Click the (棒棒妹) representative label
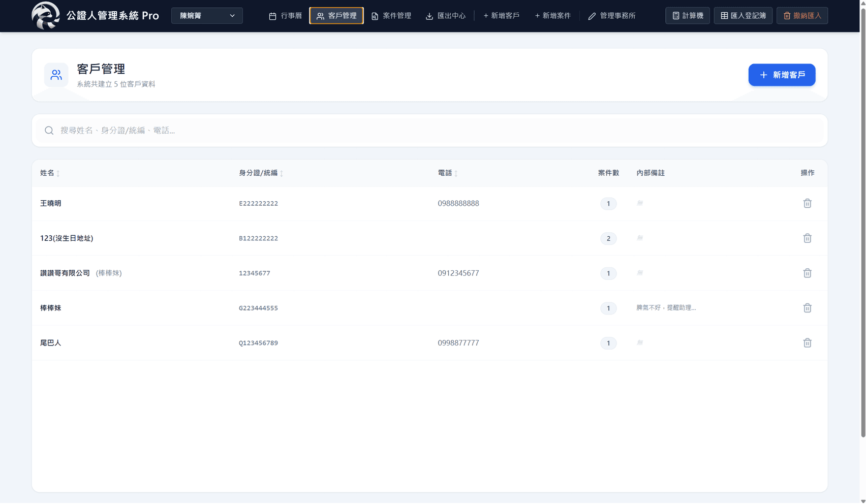This screenshot has width=866, height=504. coord(109,273)
